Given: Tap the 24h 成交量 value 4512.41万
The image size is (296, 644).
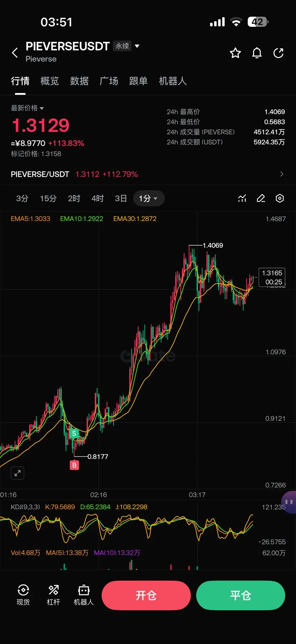Looking at the screenshot, I should click(269, 132).
